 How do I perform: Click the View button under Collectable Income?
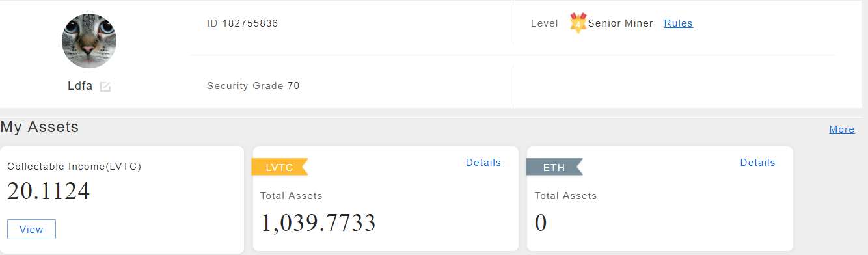[31, 230]
